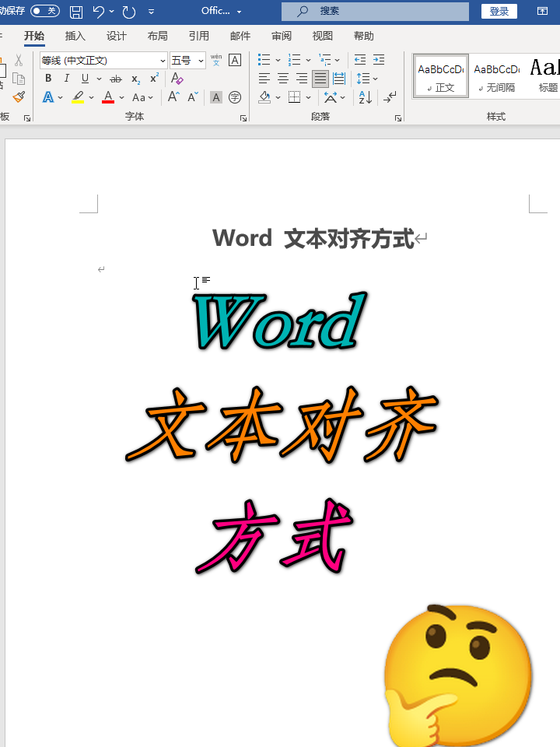This screenshot has width=560, height=747.
Task: Click the 登录 sign-in button
Action: coord(499,12)
